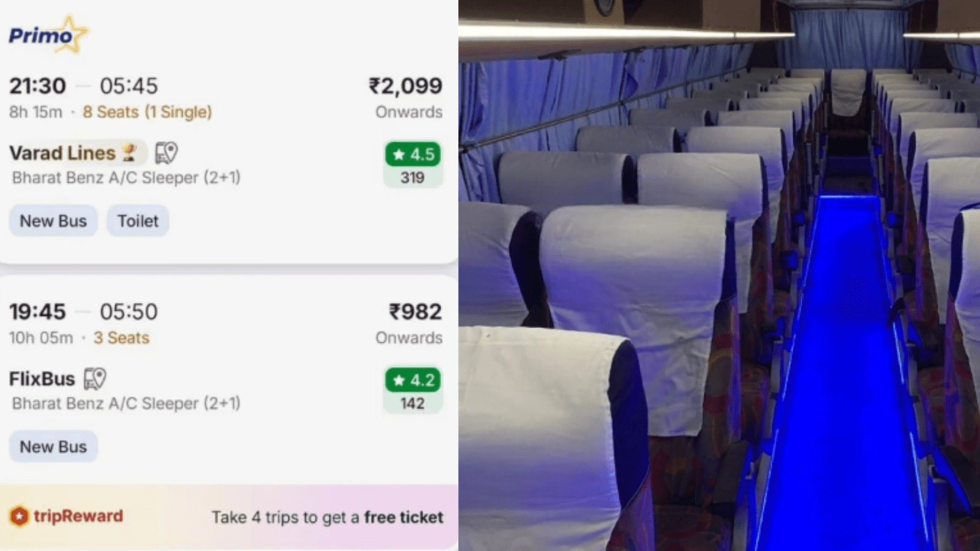Open the bus interior photo
The image size is (980, 551).
point(719,275)
